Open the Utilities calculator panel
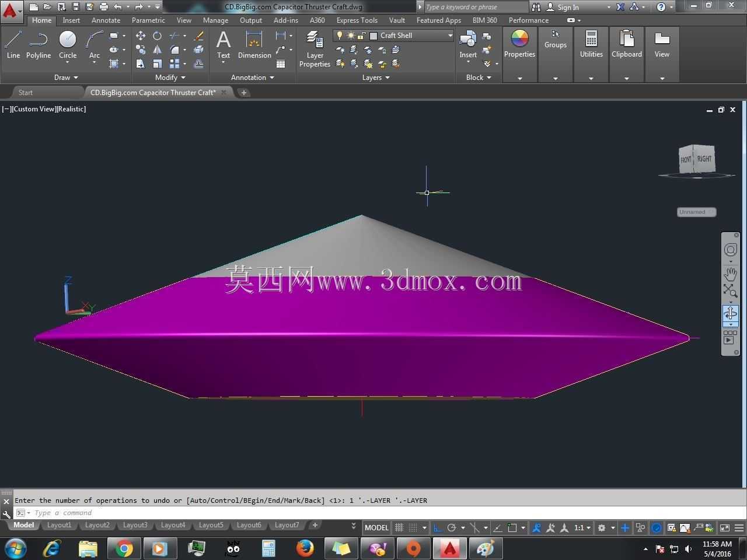This screenshot has height=560, width=747. pyautogui.click(x=591, y=44)
